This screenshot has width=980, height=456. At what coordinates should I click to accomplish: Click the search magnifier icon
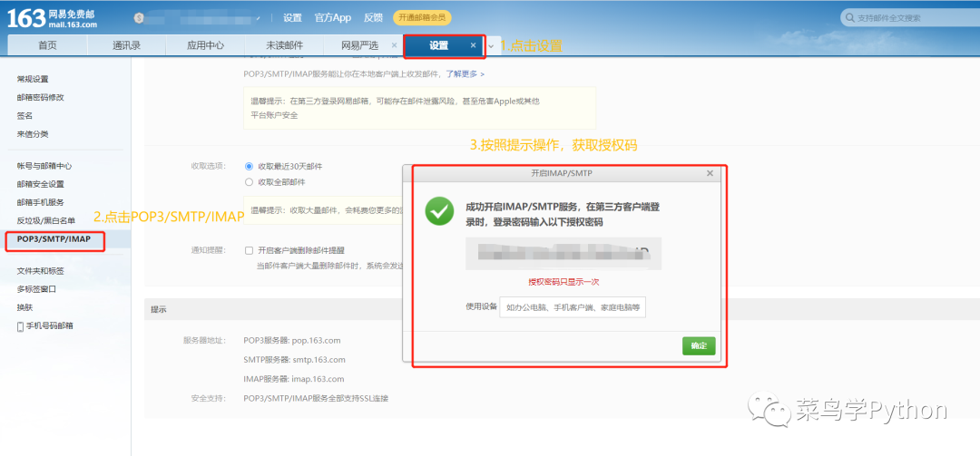tap(849, 18)
